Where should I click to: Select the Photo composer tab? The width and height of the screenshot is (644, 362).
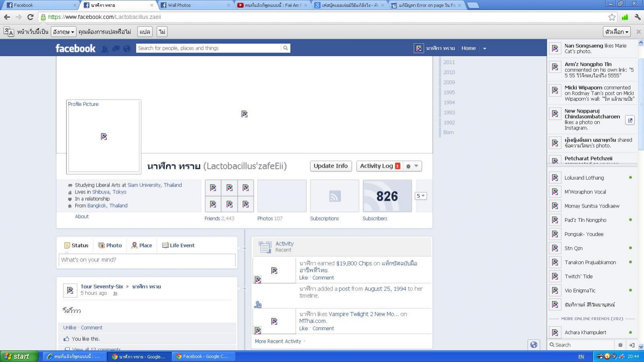coord(110,245)
